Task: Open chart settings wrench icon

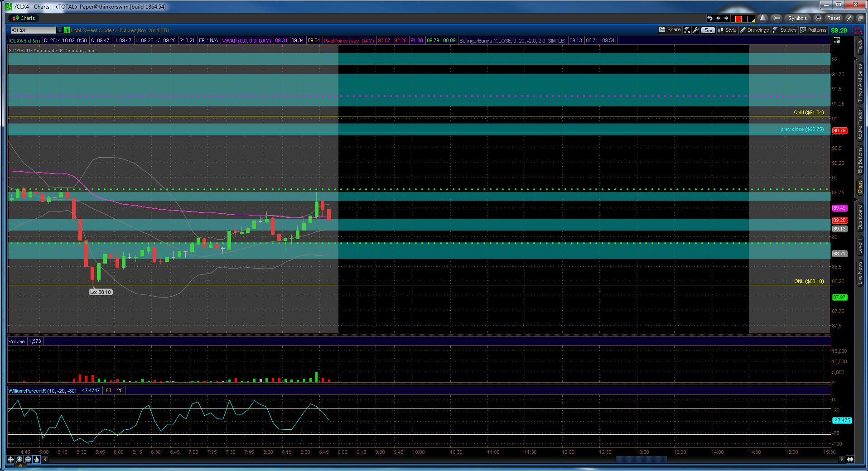Action: pos(696,30)
